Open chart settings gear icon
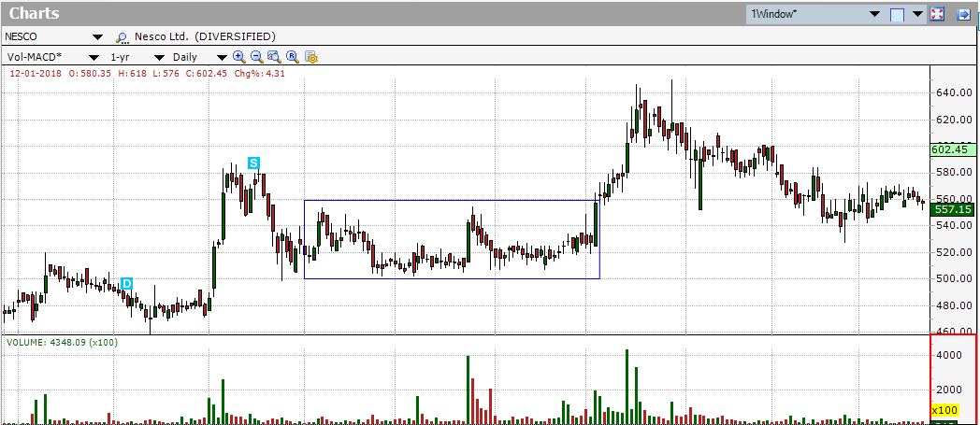980x425 pixels. pyautogui.click(x=311, y=57)
